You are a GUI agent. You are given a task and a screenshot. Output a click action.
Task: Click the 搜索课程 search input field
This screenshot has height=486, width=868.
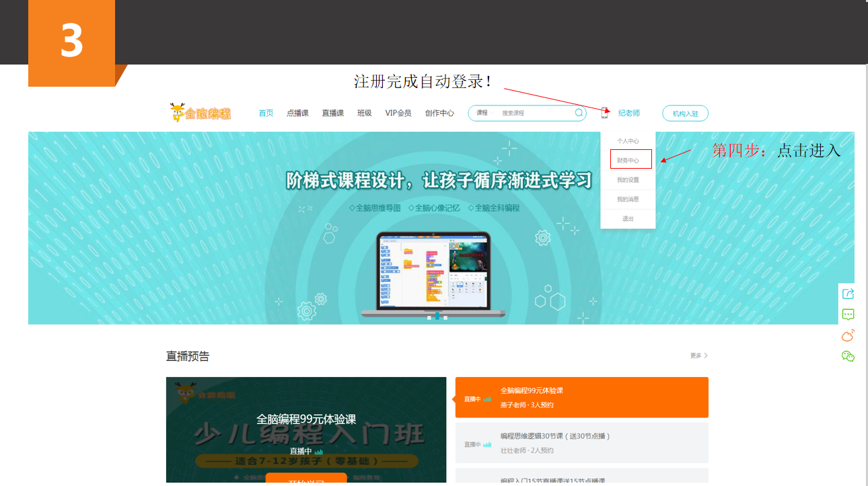pos(535,113)
